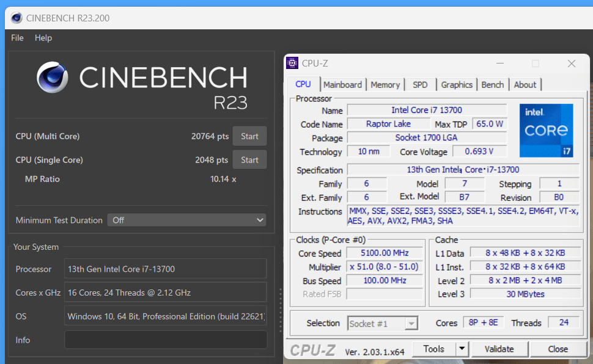Viewport: 593px width, 364px height.
Task: Click the Tools button in CPU-Z
Action: pos(434,349)
